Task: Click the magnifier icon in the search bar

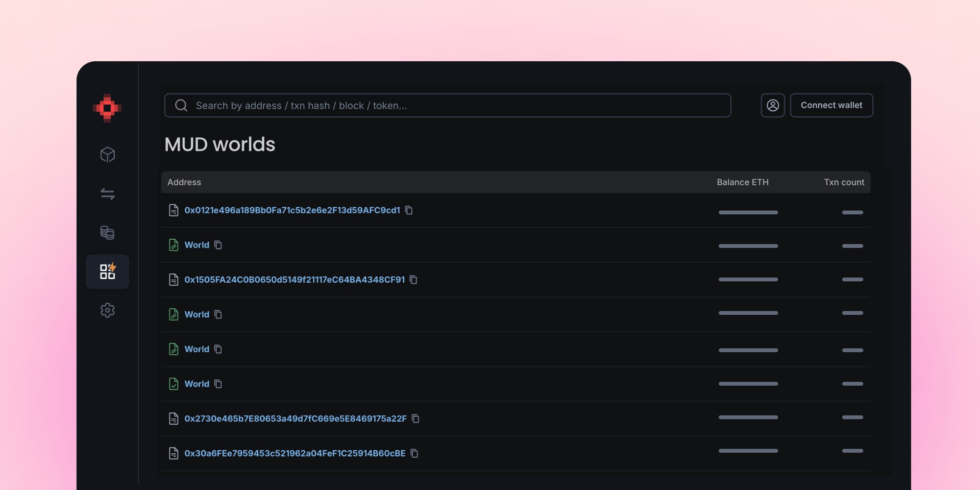Action: (181, 105)
